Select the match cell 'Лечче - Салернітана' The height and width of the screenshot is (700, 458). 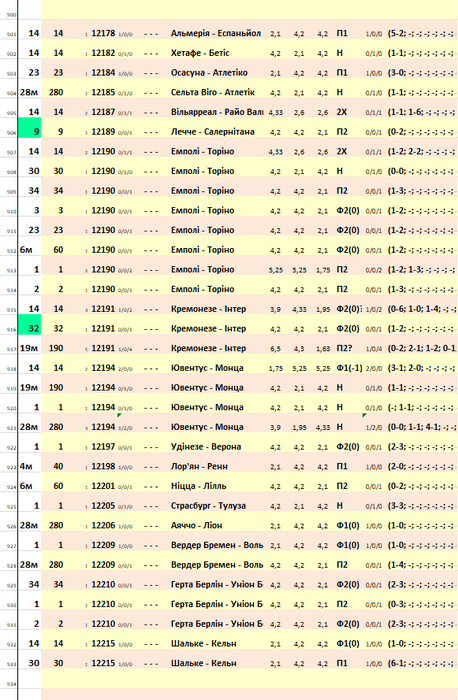coord(212,132)
